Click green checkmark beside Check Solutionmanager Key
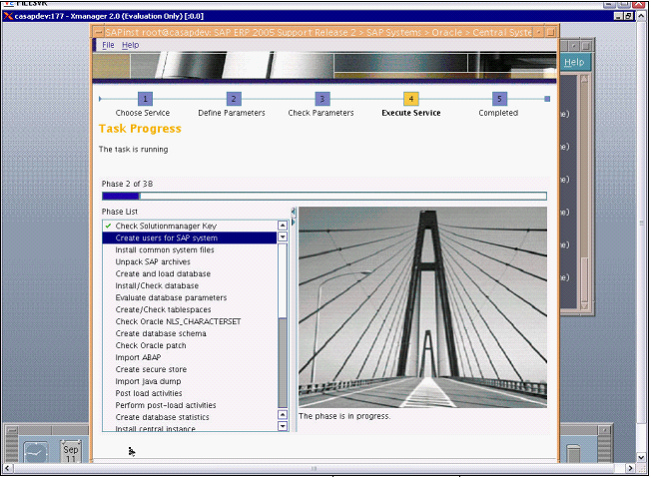Image resolution: width=651 pixels, height=478 pixels. coord(108,226)
